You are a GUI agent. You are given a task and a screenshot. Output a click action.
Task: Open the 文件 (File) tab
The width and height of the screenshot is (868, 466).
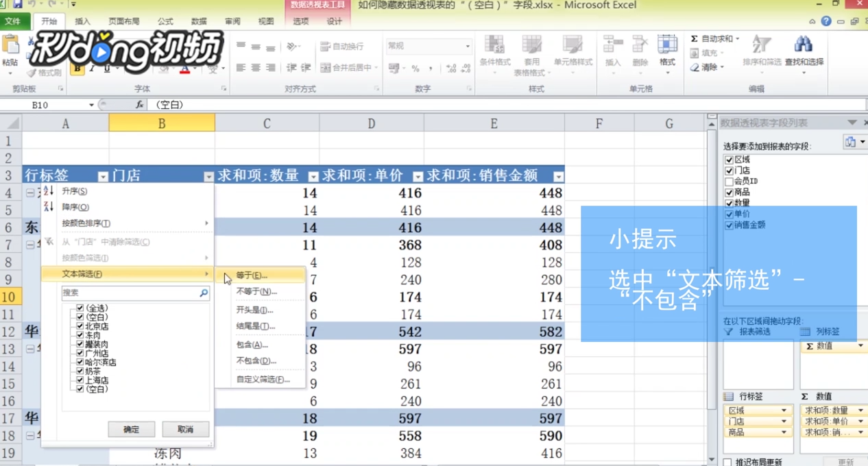tap(12, 21)
